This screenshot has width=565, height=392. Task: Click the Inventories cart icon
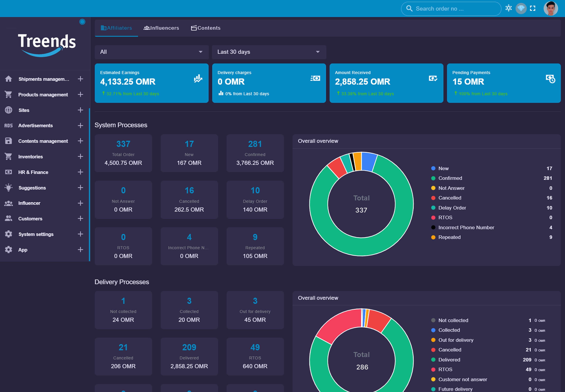click(9, 156)
